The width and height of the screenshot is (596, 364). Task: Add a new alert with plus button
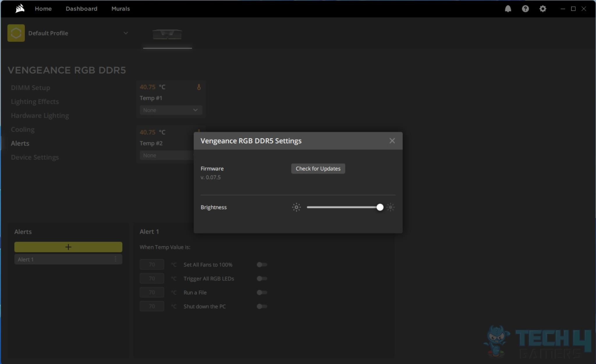pyautogui.click(x=68, y=247)
